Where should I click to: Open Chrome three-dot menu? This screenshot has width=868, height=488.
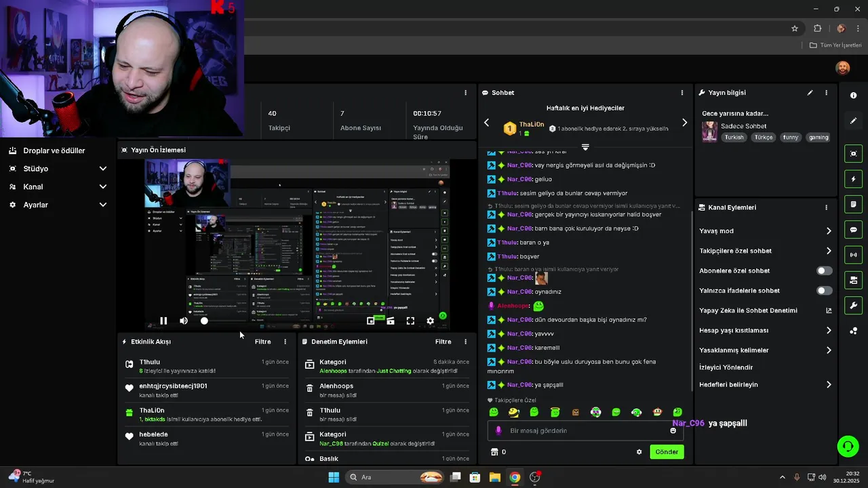(858, 28)
